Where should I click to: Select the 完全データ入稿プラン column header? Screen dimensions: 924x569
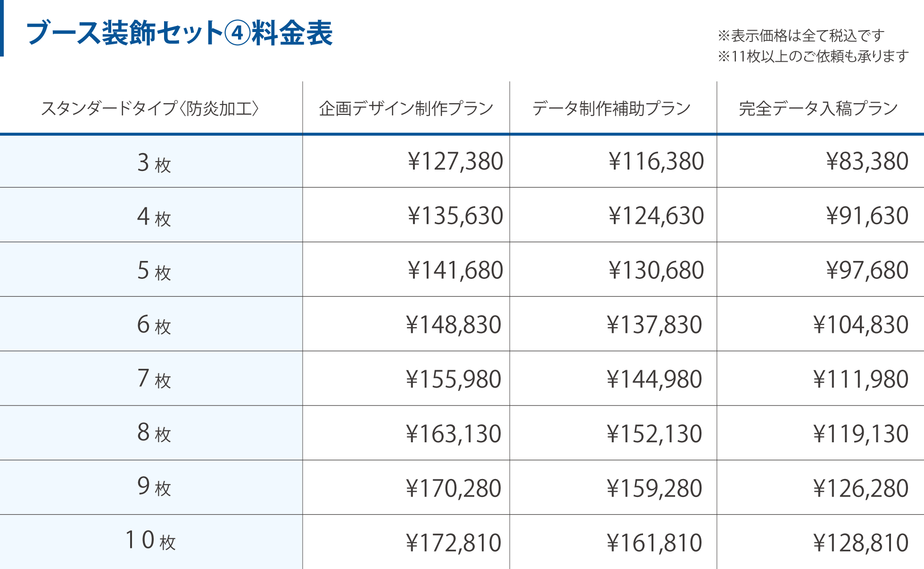[x=818, y=108]
